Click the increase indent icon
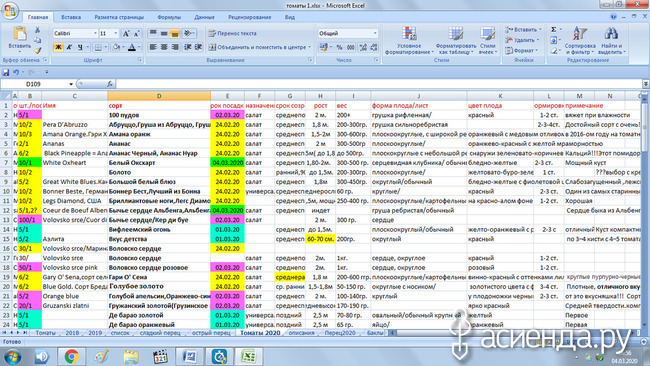 [x=199, y=47]
